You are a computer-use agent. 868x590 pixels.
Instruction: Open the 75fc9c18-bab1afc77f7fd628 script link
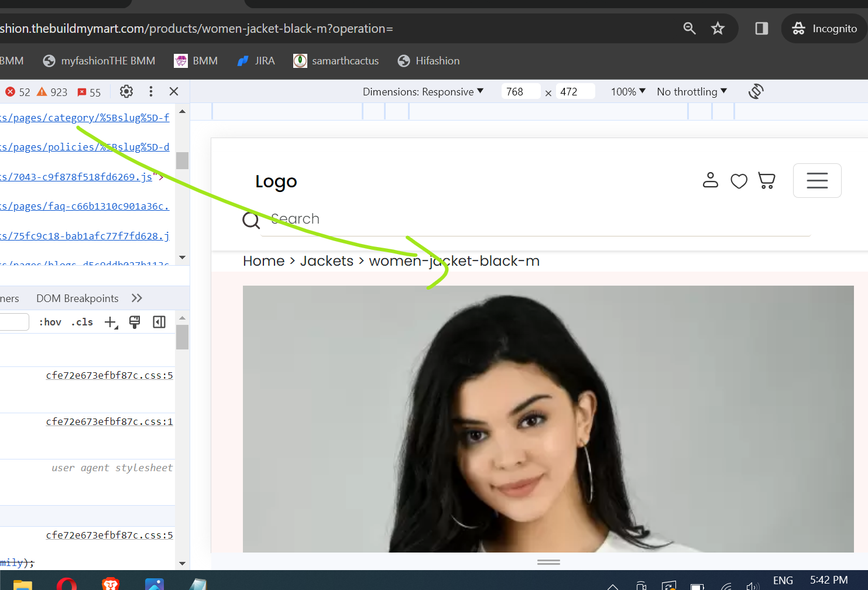85,236
